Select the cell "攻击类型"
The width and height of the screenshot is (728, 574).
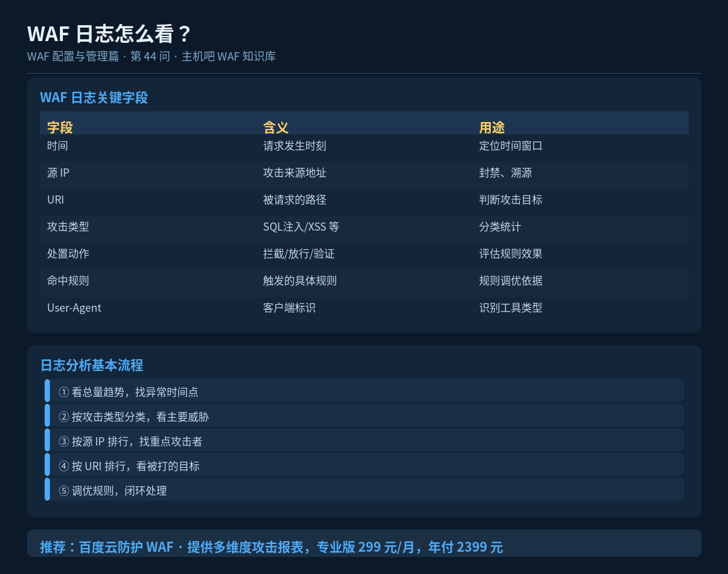(68, 227)
